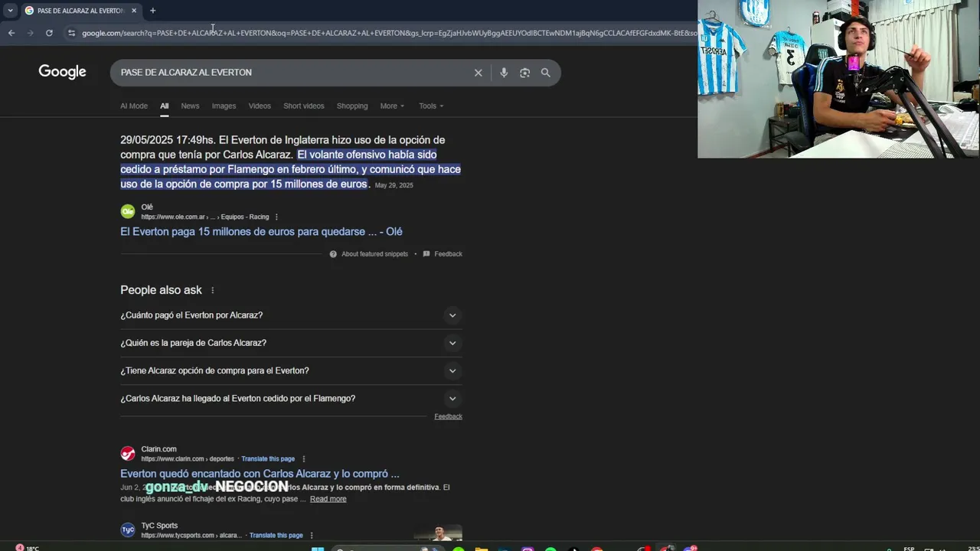Click the Olé site favicon
The width and height of the screenshot is (980, 551).
click(128, 211)
